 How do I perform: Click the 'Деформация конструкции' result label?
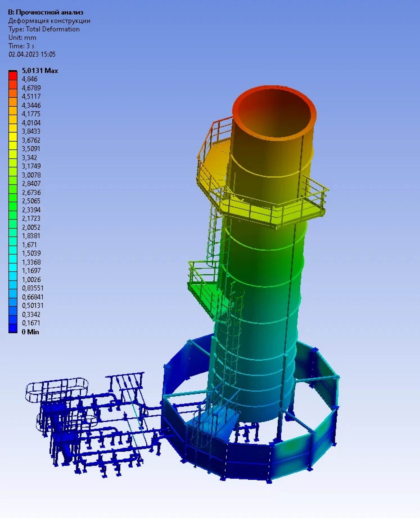pyautogui.click(x=49, y=21)
